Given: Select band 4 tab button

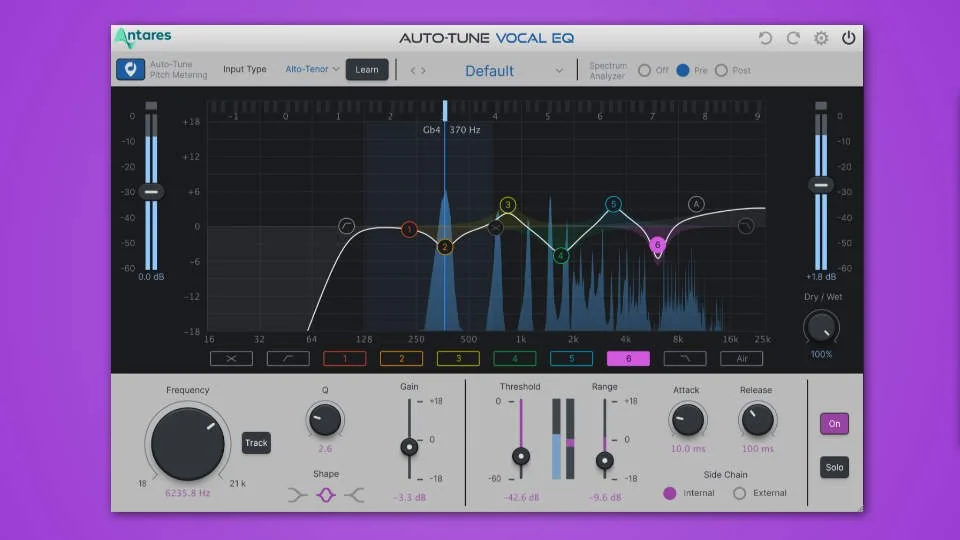Looking at the screenshot, I should point(515,359).
